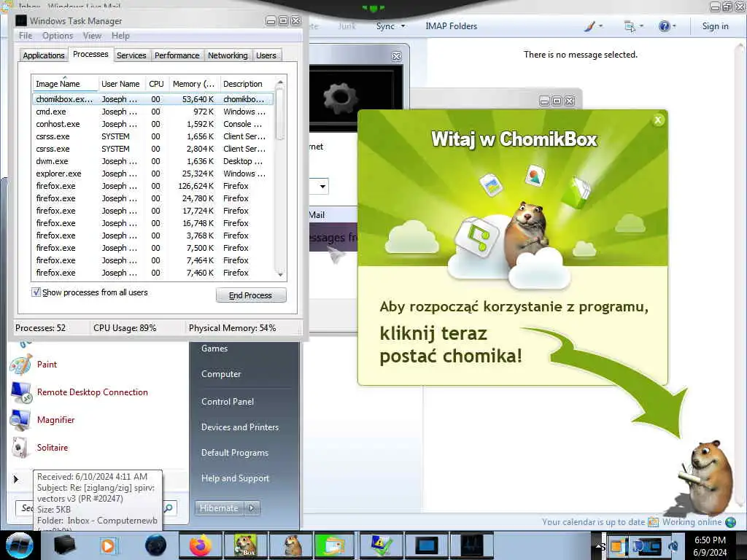The image size is (747, 560).
Task: Click the Paint icon in Start menu
Action: pyautogui.click(x=20, y=365)
